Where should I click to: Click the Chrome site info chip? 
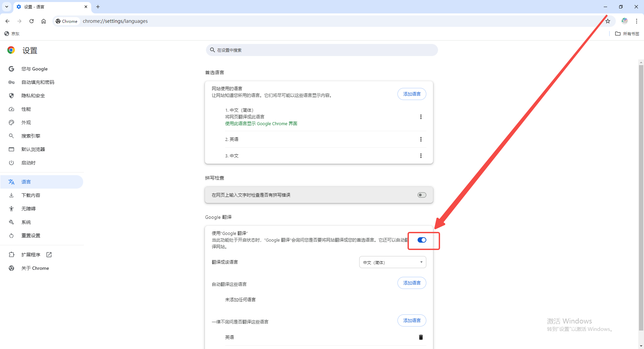[x=66, y=21]
